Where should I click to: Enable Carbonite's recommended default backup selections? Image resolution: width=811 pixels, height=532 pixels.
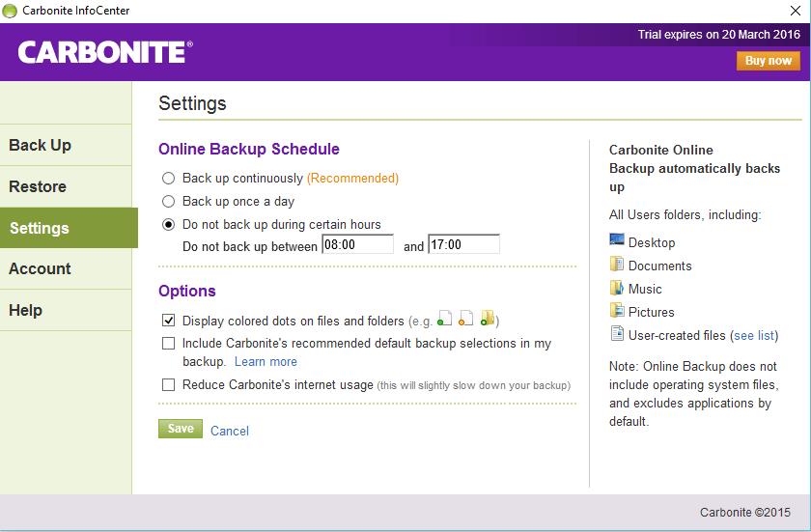tap(168, 344)
